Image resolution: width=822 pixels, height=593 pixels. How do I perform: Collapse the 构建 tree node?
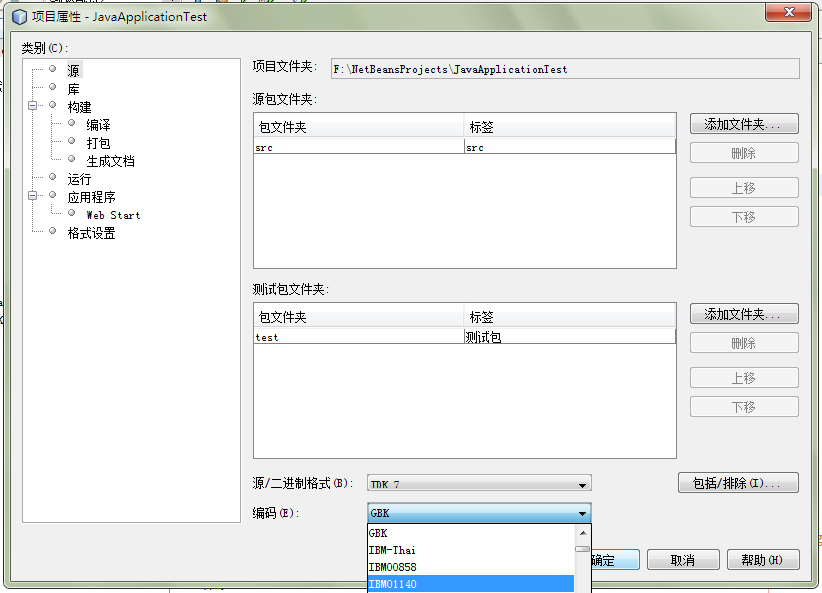coord(33,105)
